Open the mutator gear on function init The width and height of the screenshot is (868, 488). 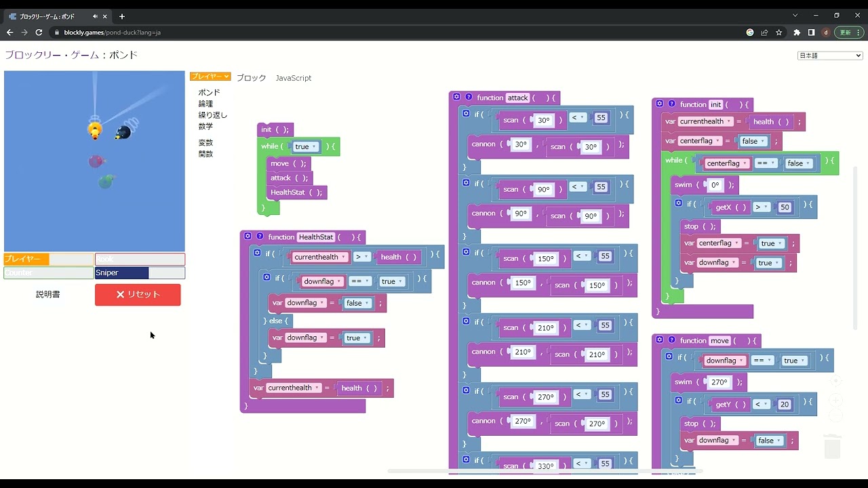660,104
